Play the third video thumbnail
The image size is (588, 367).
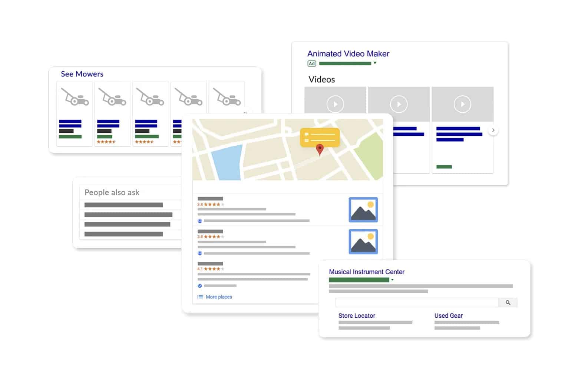click(462, 104)
